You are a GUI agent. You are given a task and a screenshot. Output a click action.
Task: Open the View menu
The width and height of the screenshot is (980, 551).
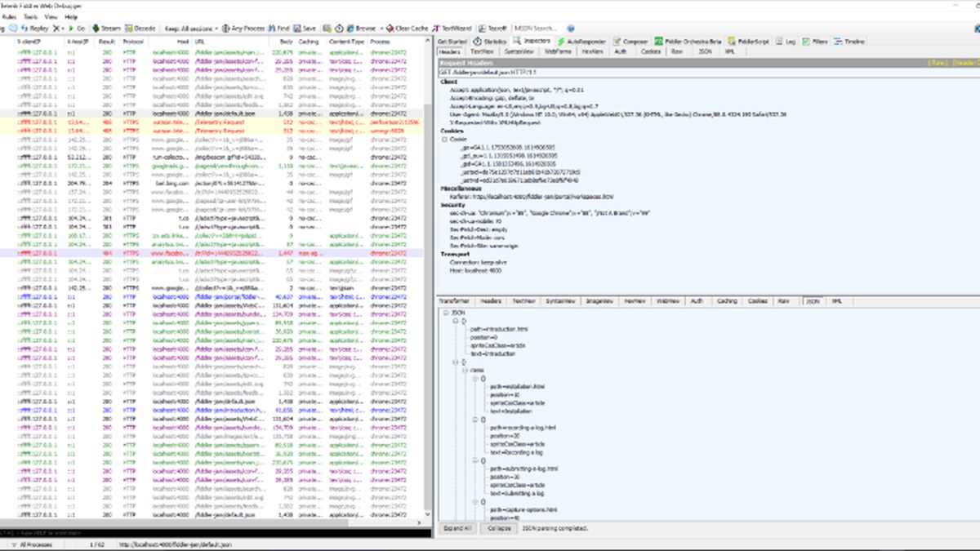[x=51, y=16]
